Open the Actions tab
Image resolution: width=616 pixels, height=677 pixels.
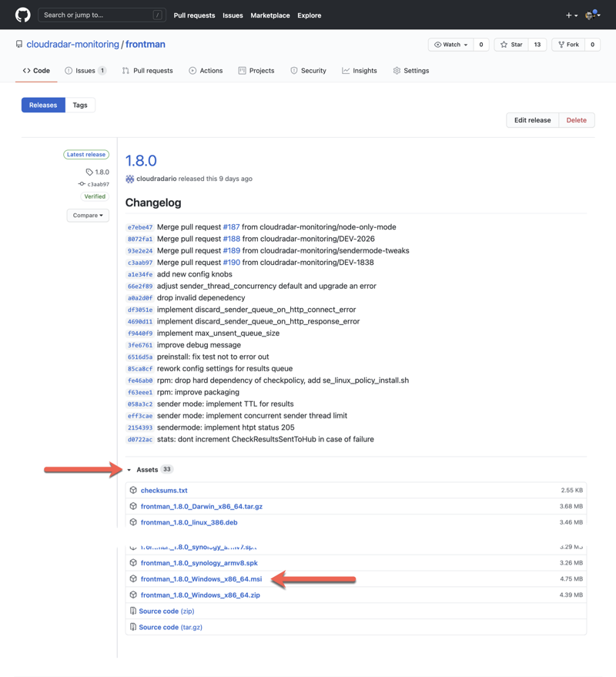(205, 71)
